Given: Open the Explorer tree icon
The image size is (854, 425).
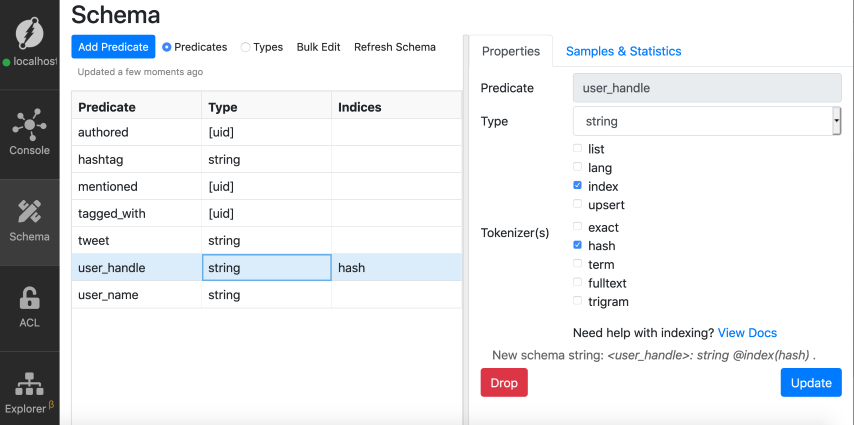Looking at the screenshot, I should click(30, 385).
